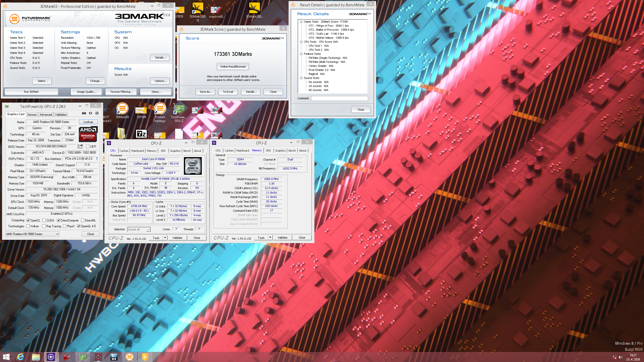This screenshot has width=644, height=362.
Task: Open Socket #1 selection dropdown in CPU-Z
Action: click(x=139, y=229)
